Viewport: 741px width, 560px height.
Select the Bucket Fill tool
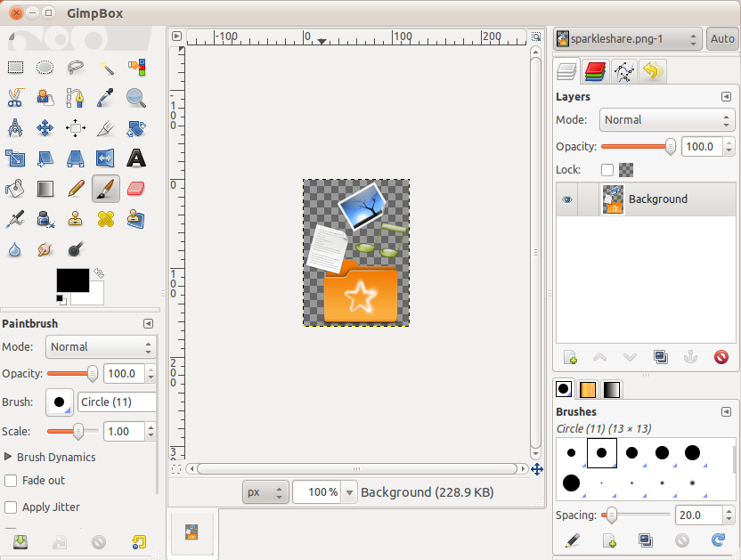click(x=14, y=188)
